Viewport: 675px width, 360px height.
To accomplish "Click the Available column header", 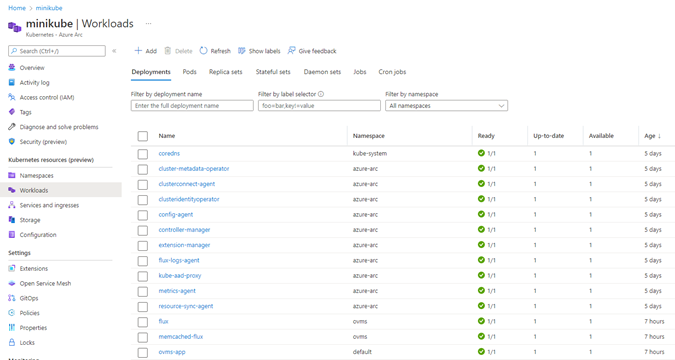I will click(601, 136).
